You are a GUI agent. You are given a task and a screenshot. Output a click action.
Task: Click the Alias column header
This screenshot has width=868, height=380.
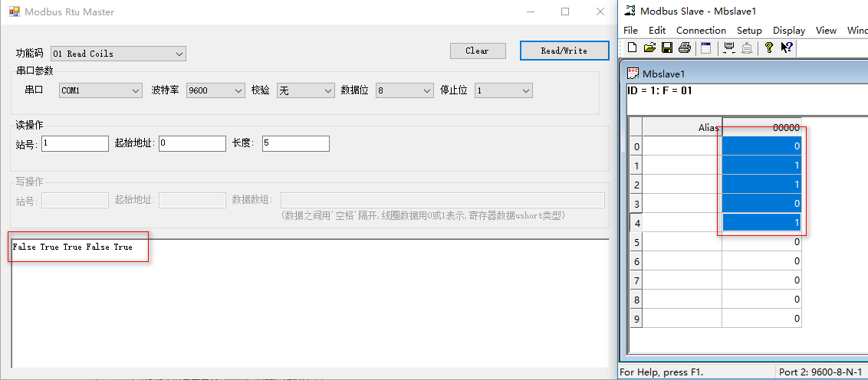coord(682,126)
